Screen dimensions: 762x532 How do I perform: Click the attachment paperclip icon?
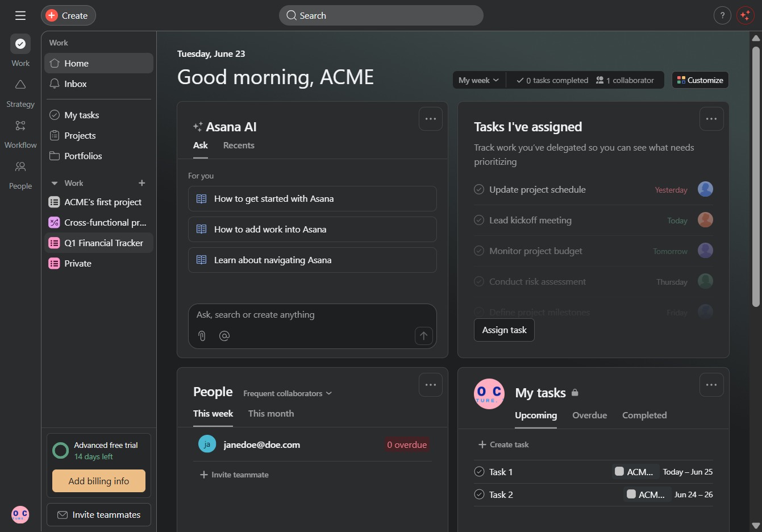coord(202,336)
